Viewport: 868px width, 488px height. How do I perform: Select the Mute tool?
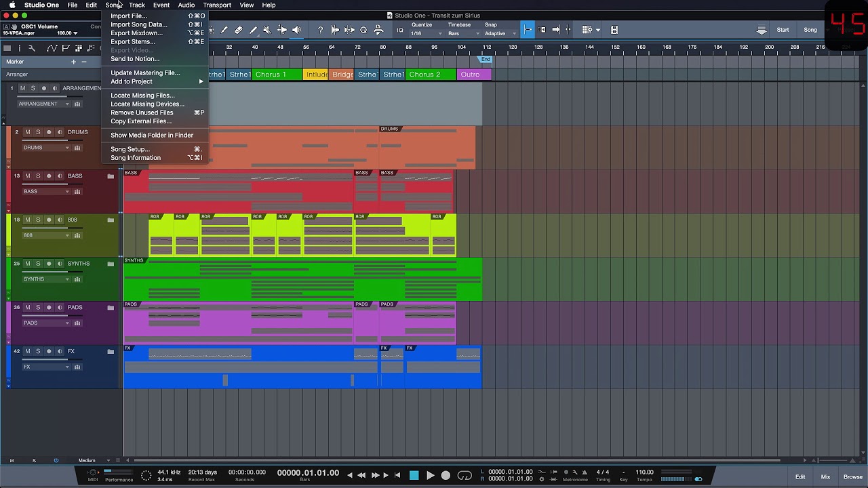[x=267, y=30]
